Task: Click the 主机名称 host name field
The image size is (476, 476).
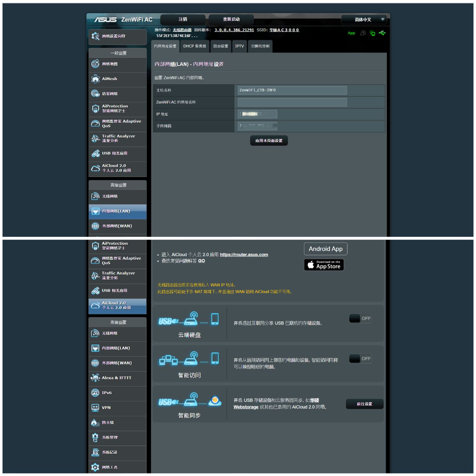Action: pos(292,90)
